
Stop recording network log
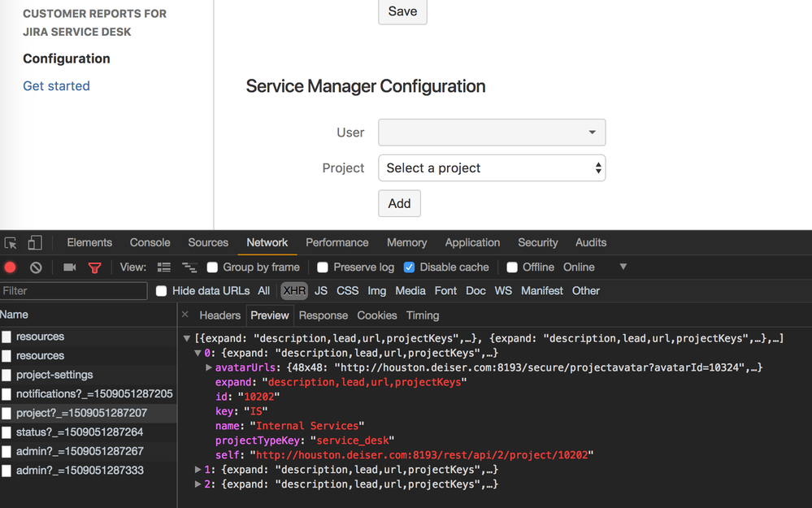pyautogui.click(x=11, y=267)
